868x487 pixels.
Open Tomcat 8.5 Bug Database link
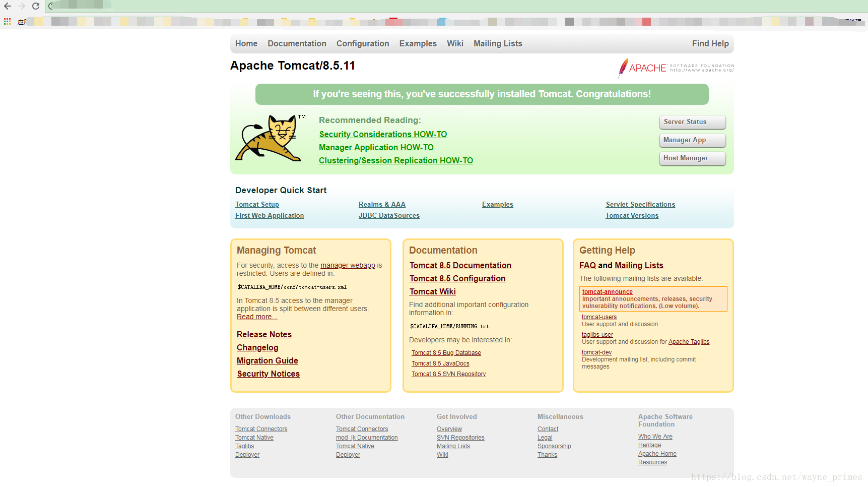tap(446, 353)
